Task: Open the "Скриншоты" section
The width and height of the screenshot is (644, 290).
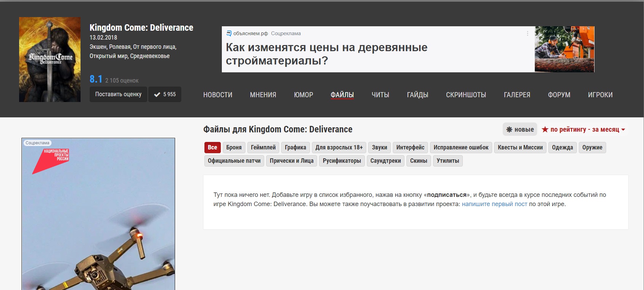Action: point(466,95)
